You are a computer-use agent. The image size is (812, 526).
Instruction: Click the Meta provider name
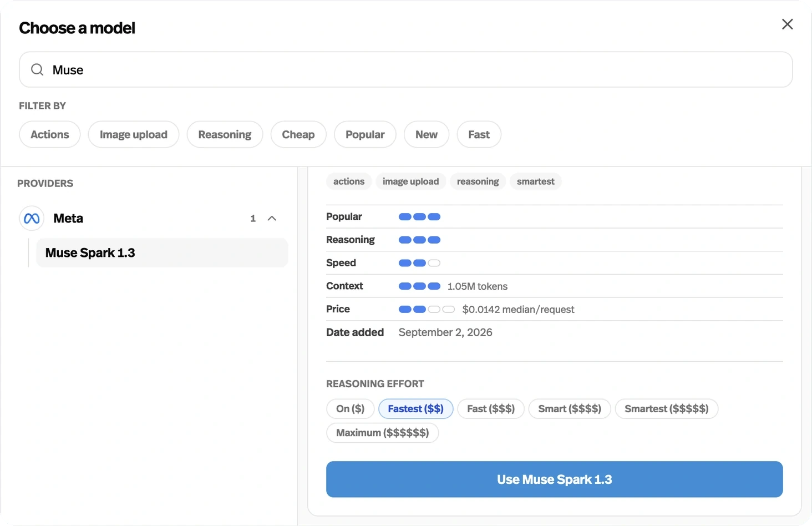point(68,218)
